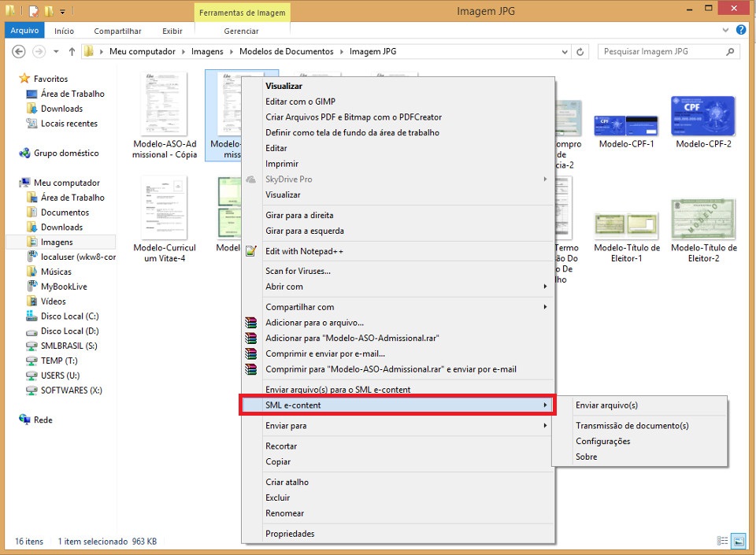Open the Help question mark icon
Screen dimensions: 756x555
tap(741, 30)
